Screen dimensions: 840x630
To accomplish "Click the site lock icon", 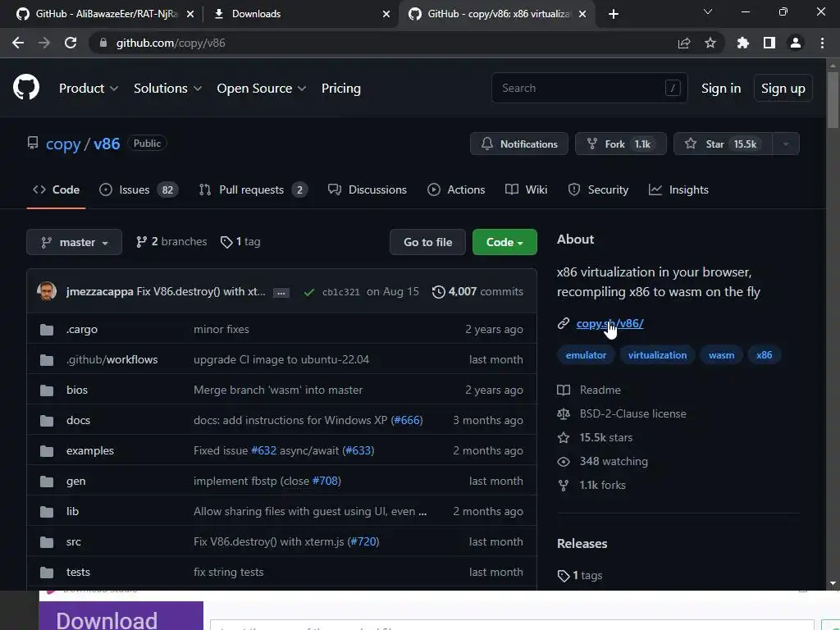I will pos(103,43).
